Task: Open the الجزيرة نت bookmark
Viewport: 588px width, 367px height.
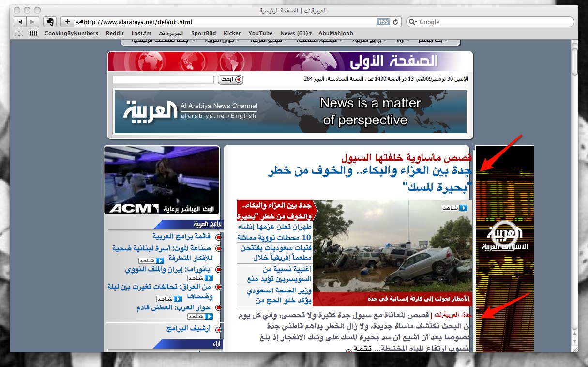Action: pos(171,33)
